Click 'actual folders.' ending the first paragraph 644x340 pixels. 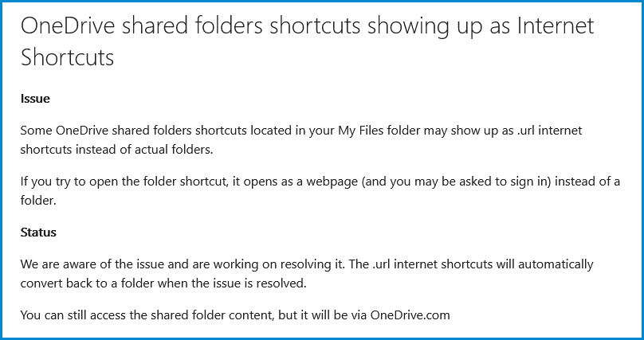click(172, 150)
